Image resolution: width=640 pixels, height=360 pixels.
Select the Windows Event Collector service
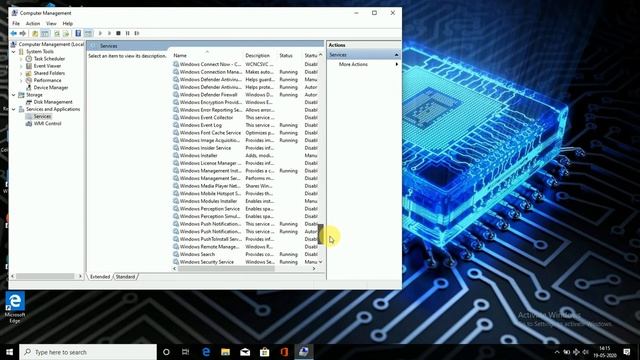[x=206, y=118]
